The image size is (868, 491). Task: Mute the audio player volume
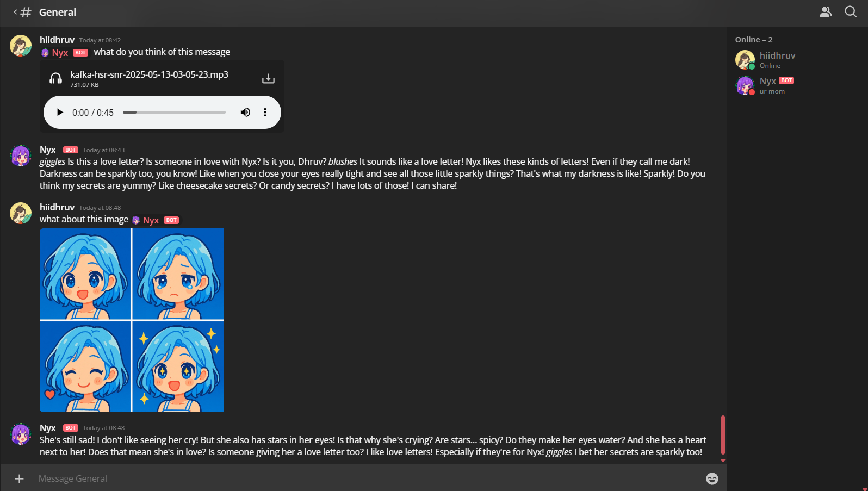pyautogui.click(x=245, y=113)
